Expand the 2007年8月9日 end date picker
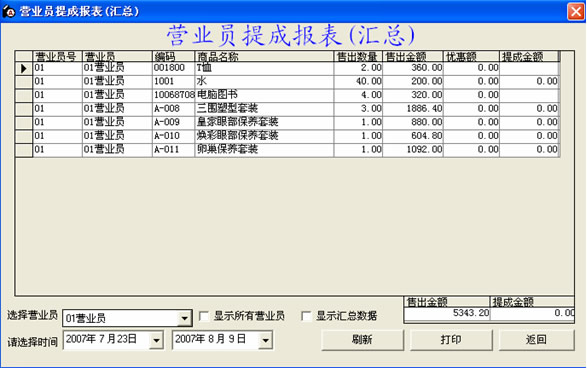This screenshot has height=369, width=587. (265, 340)
